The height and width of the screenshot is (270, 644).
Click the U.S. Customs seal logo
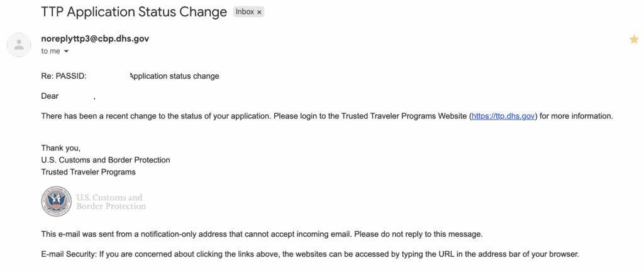point(57,201)
